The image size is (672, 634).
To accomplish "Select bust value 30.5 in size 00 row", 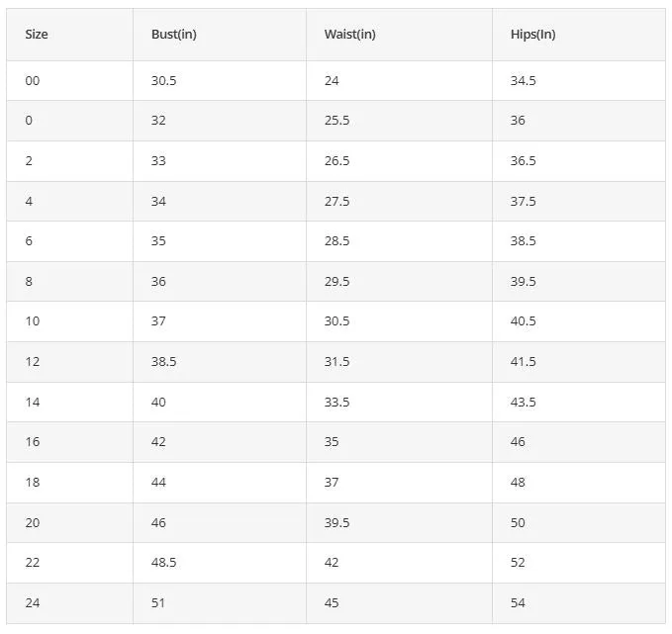I will [163, 80].
